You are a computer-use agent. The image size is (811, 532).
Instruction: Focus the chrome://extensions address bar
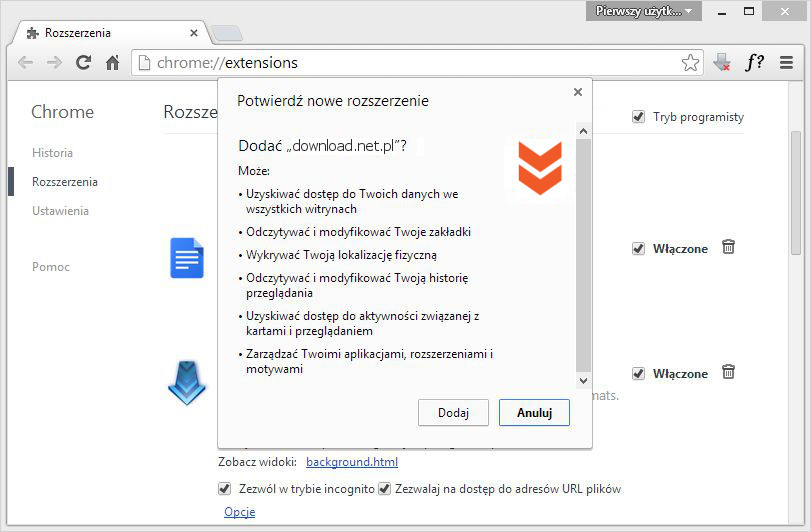pyautogui.click(x=416, y=63)
